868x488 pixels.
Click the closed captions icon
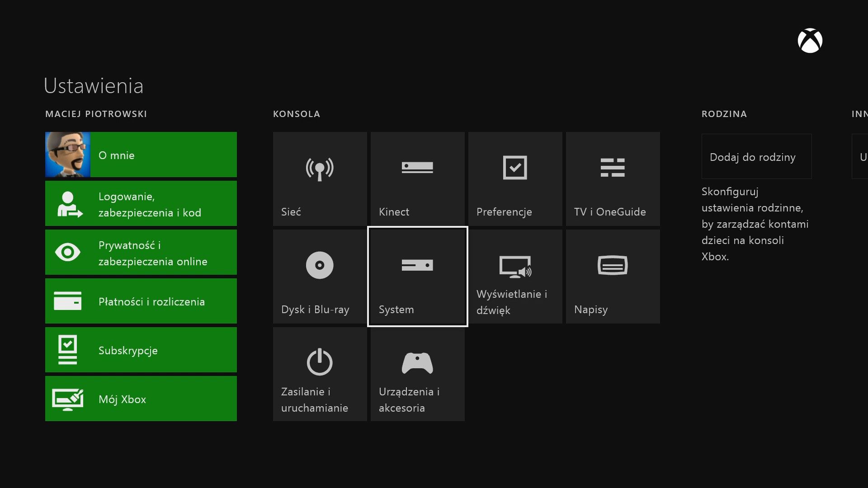(x=613, y=265)
